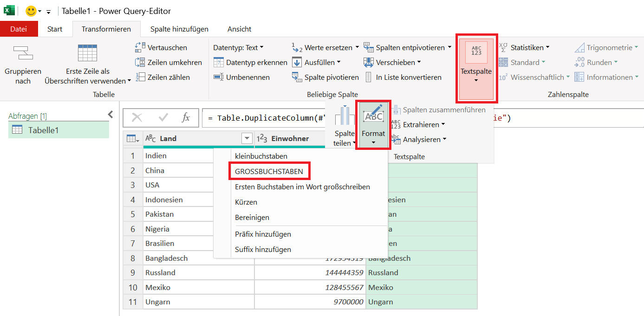Open the Datentyp: Text dropdown
The image size is (644, 316).
click(x=238, y=47)
